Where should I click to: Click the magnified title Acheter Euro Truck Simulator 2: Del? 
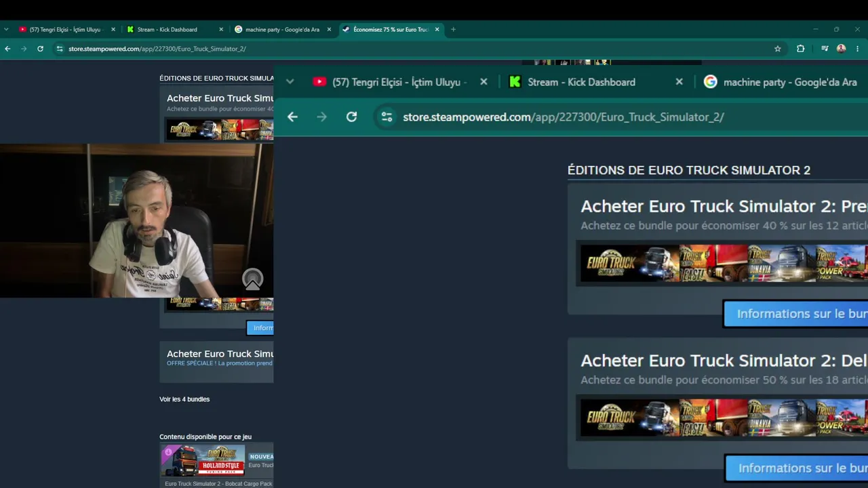724,361
